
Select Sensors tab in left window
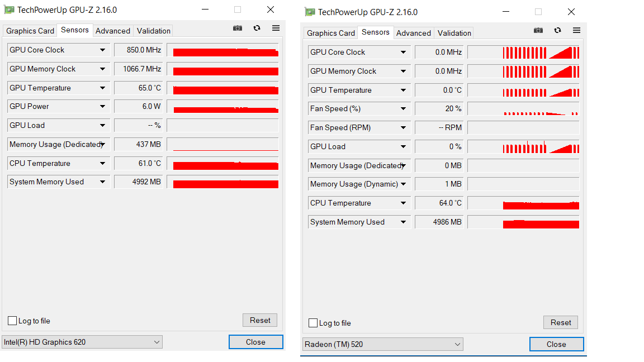coord(75,30)
